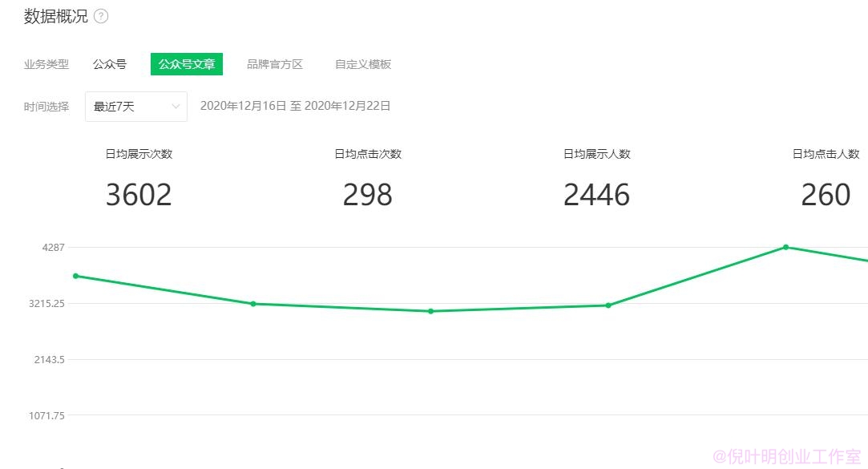
Task: Switch to the 自定义模板 tab
Action: point(363,64)
